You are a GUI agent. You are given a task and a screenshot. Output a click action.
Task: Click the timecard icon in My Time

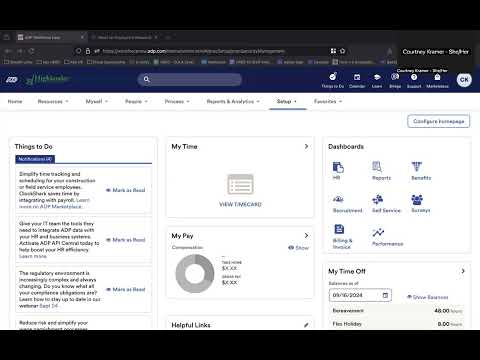(240, 184)
